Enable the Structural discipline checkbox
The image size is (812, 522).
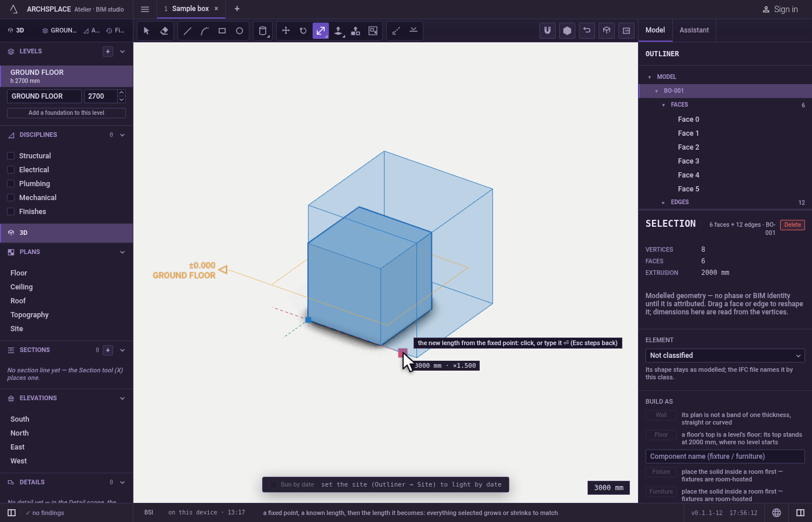(x=10, y=156)
